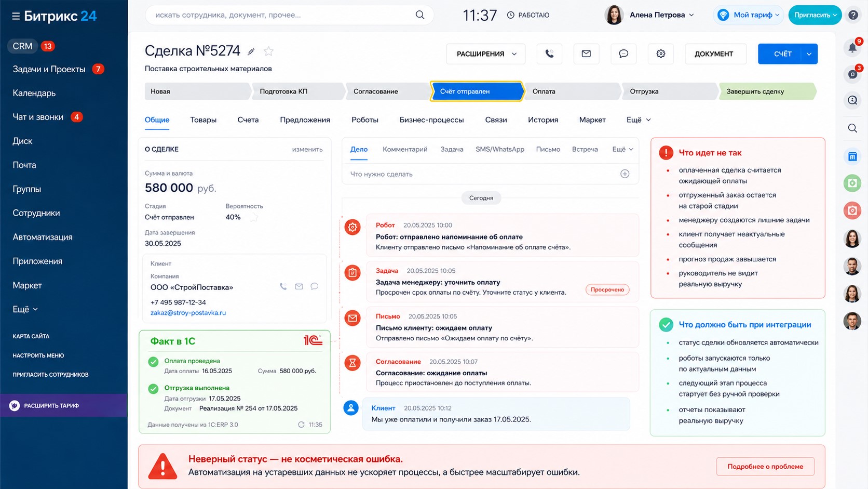Image resolution: width=868 pixels, height=489 pixels.
Task: Email ООО «СтройПоставка» with the envelope icon
Action: 299,286
